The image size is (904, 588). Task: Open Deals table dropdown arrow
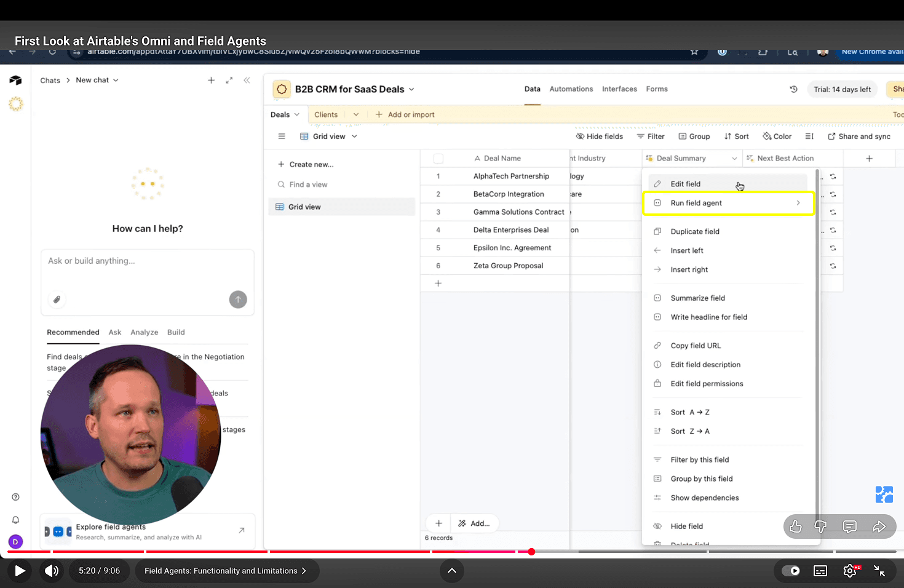pyautogui.click(x=297, y=115)
